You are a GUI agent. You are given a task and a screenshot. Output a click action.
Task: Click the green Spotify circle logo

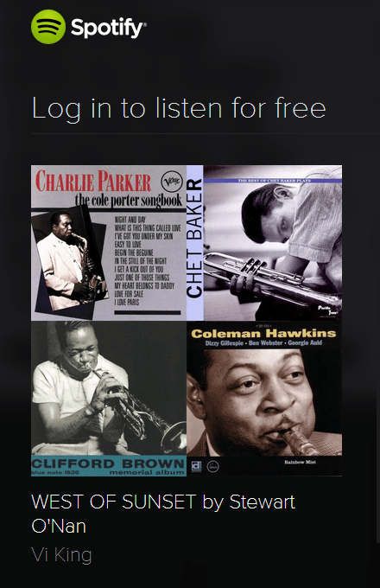48,27
